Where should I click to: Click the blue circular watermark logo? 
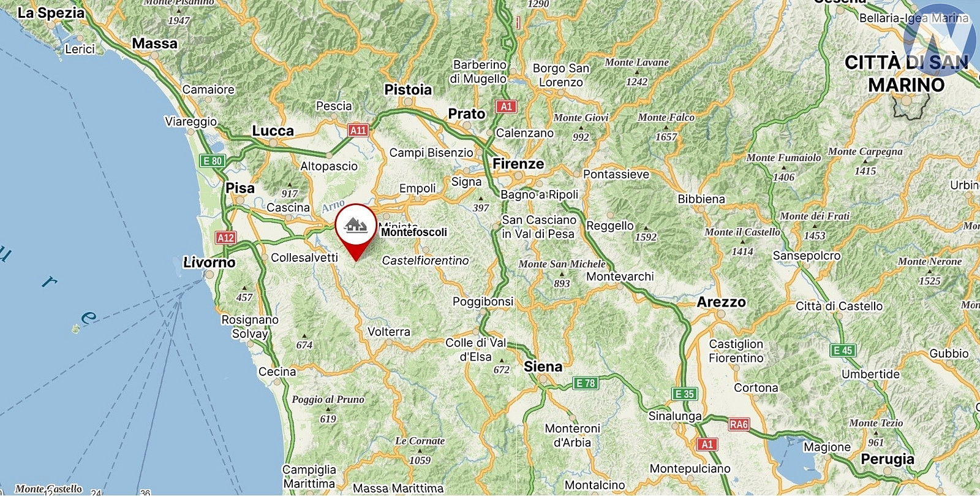click(x=940, y=40)
